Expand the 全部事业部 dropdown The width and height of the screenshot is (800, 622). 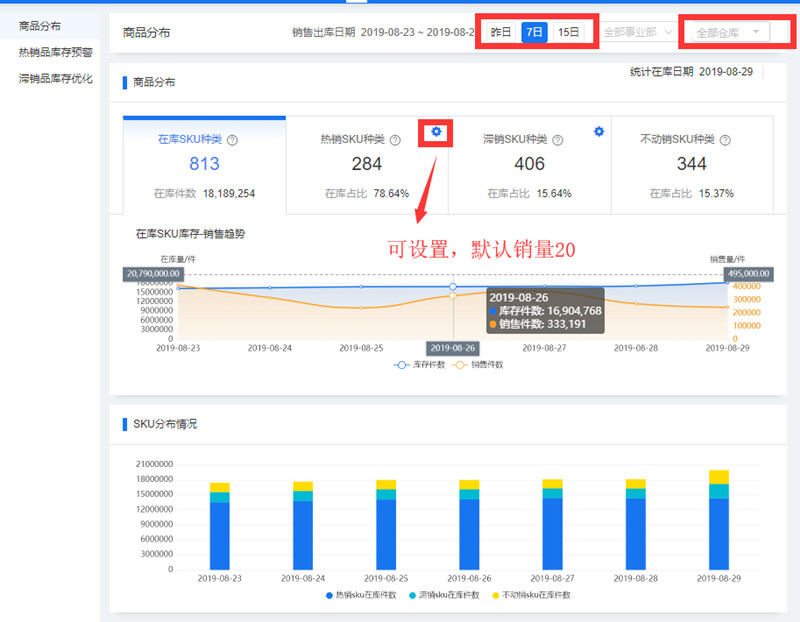point(638,32)
